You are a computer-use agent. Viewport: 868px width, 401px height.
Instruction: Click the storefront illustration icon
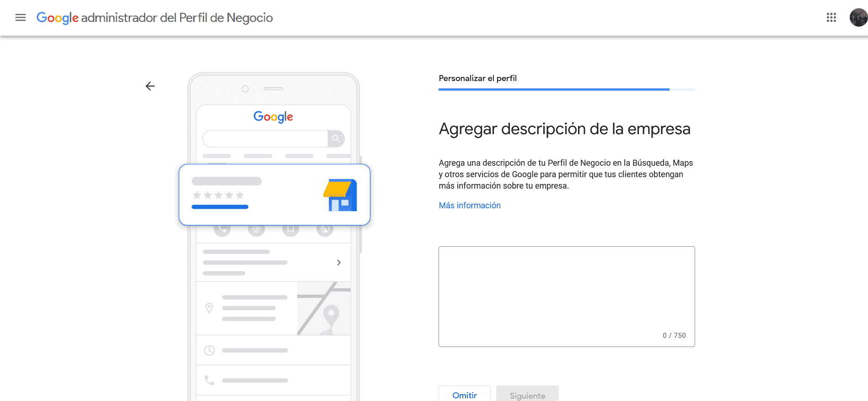340,195
